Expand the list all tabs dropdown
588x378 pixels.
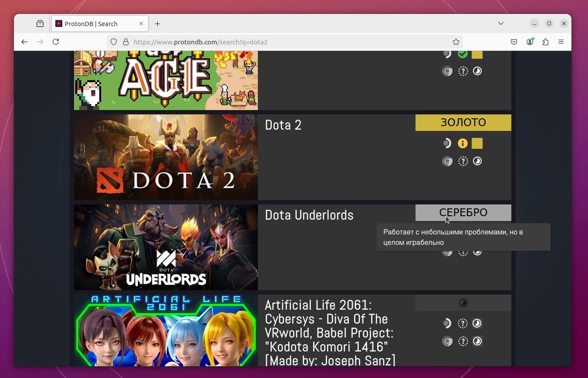501,23
